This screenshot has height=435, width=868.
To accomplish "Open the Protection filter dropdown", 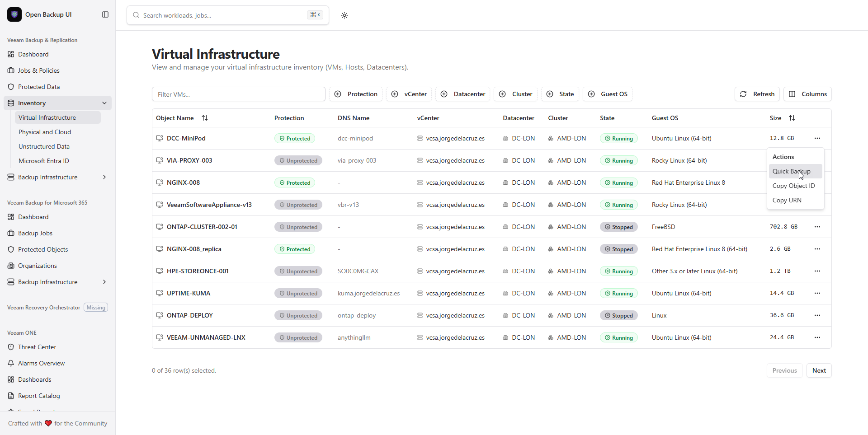I will coord(356,94).
